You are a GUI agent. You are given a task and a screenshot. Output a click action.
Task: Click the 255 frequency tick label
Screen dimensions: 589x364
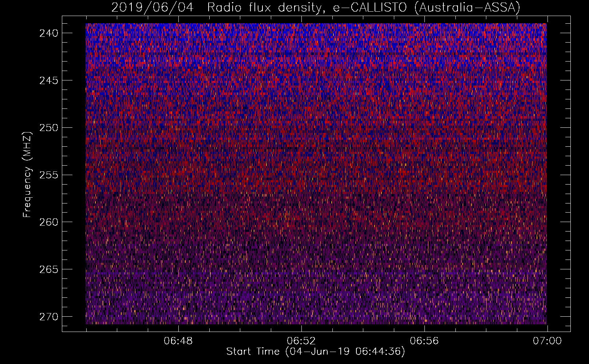(49, 175)
